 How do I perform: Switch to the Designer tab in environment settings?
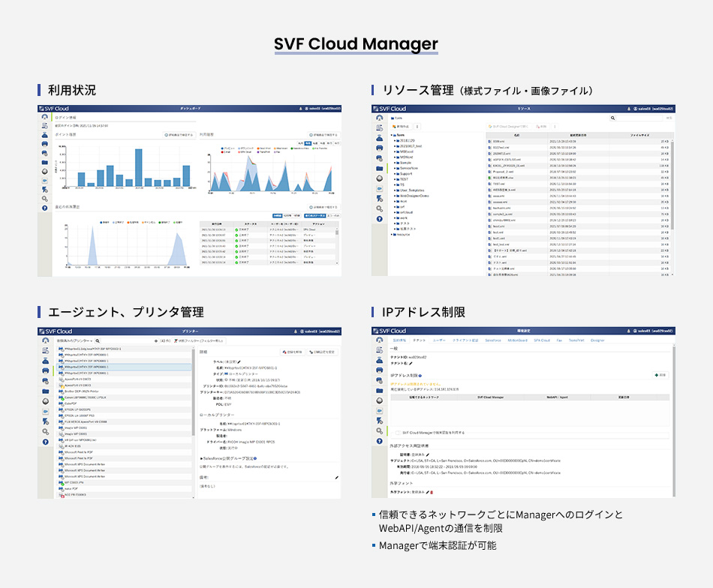click(x=597, y=340)
